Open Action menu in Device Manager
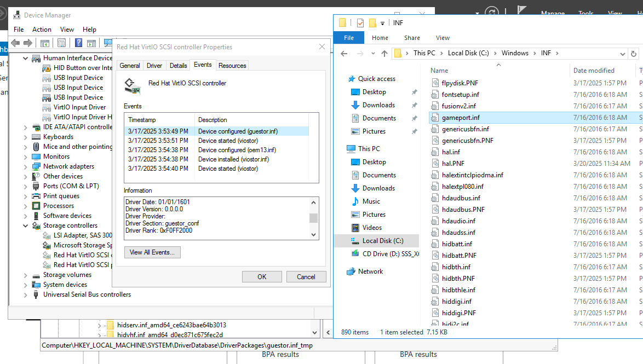The height and width of the screenshot is (364, 643). click(x=42, y=30)
